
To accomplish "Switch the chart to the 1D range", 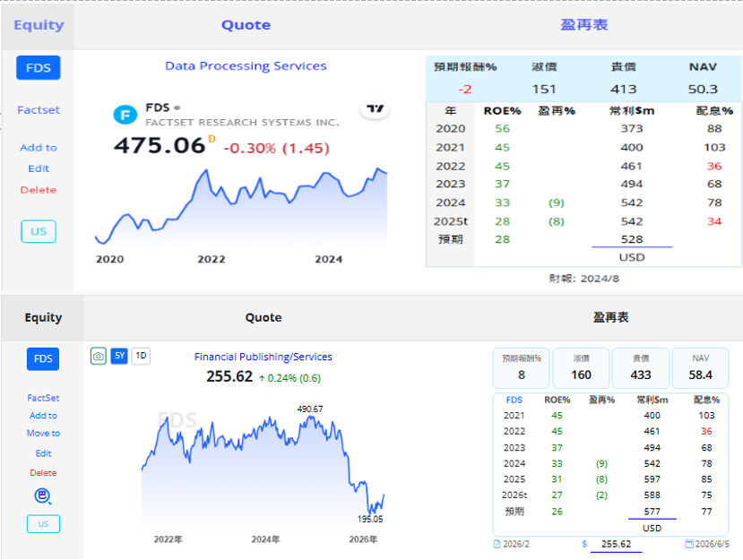I will (141, 356).
